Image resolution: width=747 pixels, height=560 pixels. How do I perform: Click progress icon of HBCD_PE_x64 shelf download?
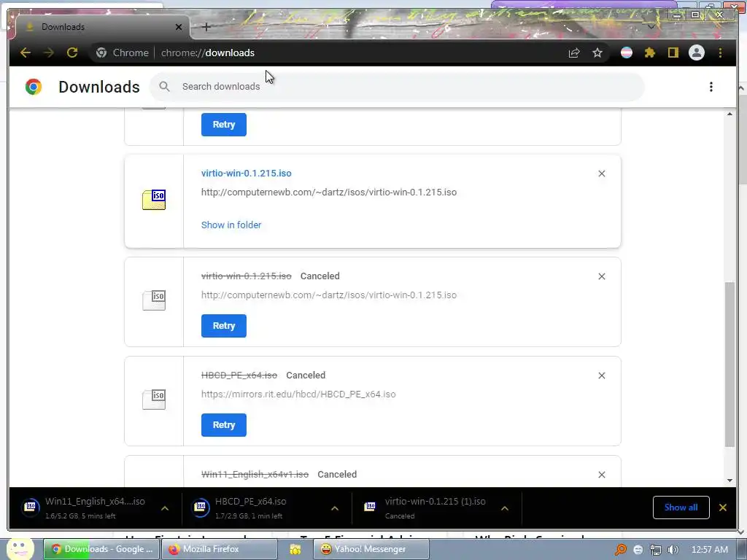201,507
